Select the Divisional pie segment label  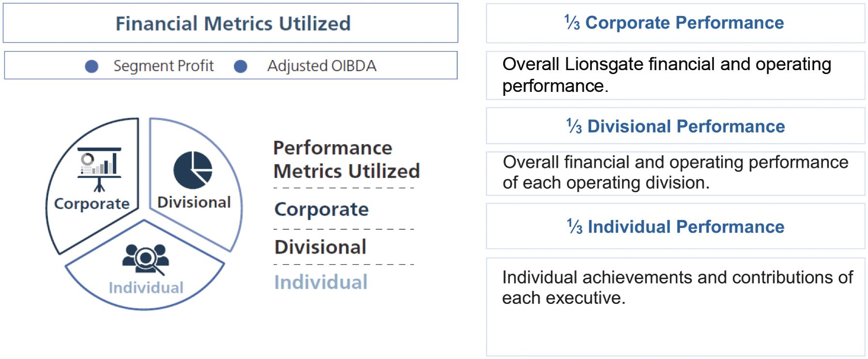point(194,202)
